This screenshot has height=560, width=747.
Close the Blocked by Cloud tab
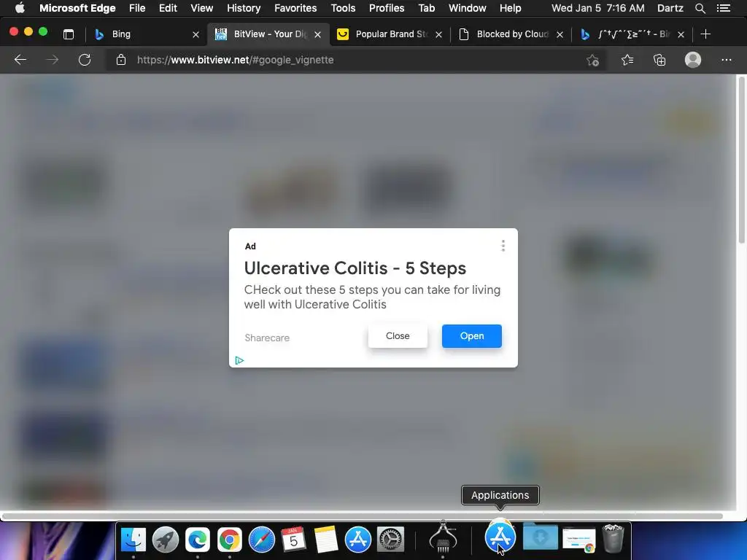(x=560, y=34)
